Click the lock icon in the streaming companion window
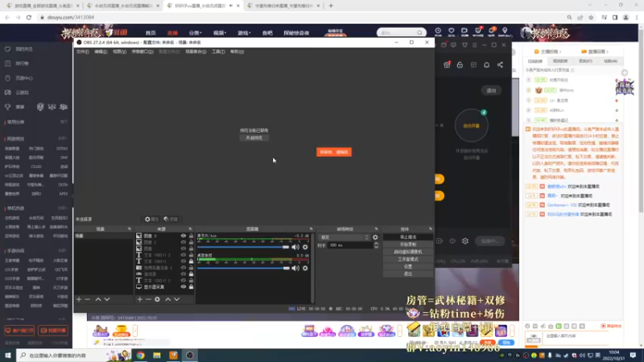 (x=460, y=65)
